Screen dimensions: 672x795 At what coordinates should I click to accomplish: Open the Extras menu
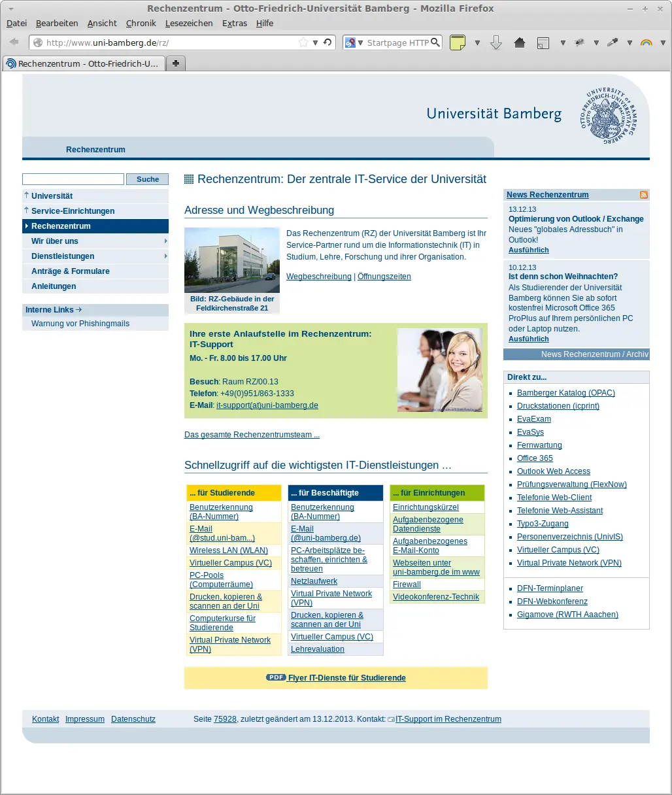(235, 23)
